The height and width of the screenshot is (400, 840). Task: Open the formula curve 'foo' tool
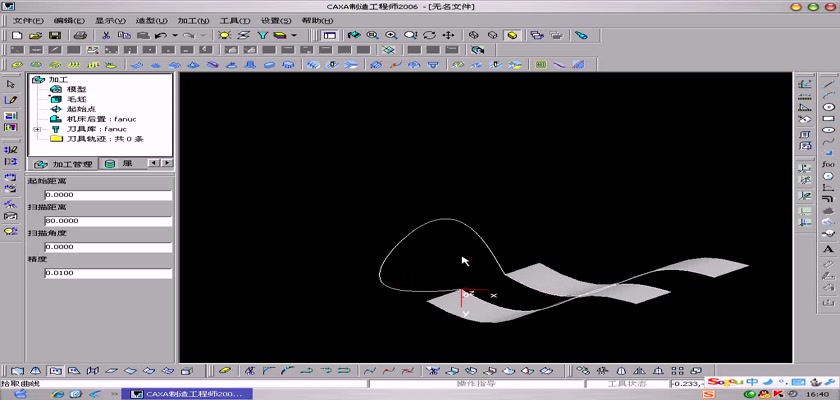[828, 164]
